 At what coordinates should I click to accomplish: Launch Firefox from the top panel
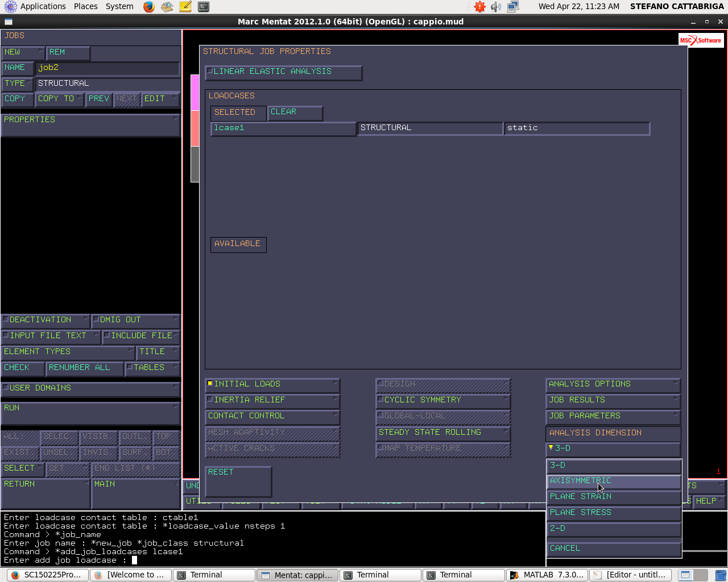(x=149, y=7)
